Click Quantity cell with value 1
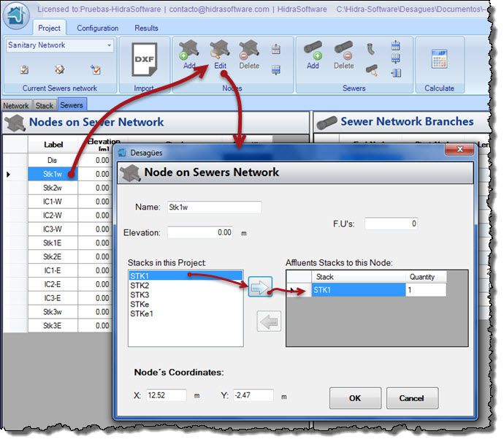 426,290
